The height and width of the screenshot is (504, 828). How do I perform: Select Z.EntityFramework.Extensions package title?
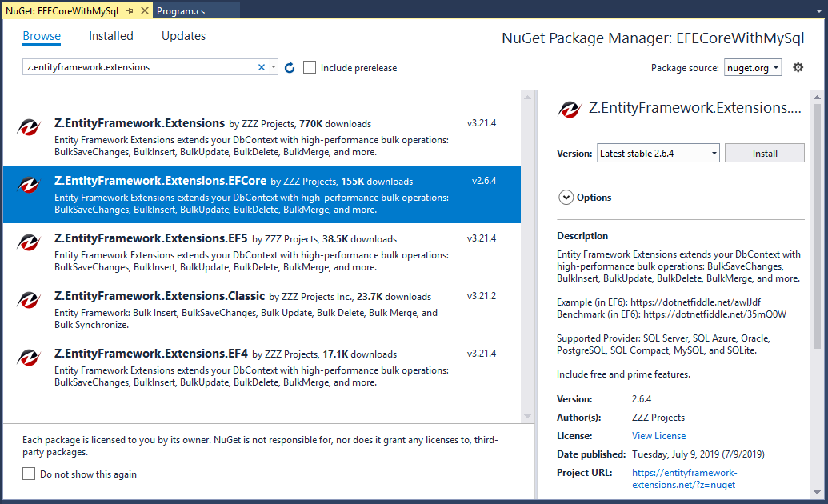point(139,123)
